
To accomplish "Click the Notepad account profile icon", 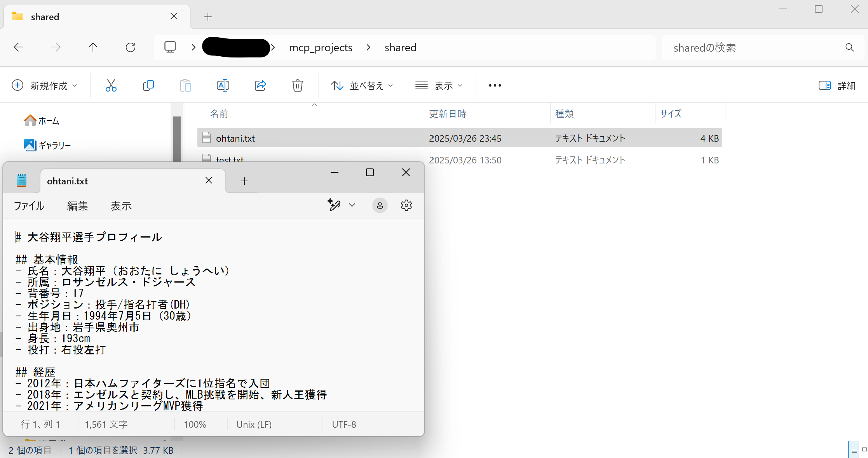I will [x=380, y=205].
